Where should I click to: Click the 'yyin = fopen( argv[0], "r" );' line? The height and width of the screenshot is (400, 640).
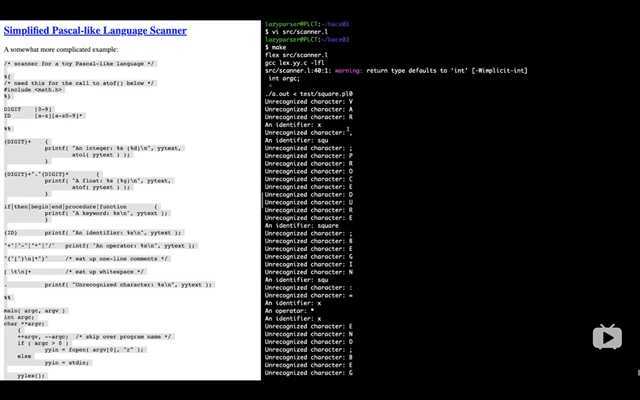pyautogui.click(x=95, y=350)
